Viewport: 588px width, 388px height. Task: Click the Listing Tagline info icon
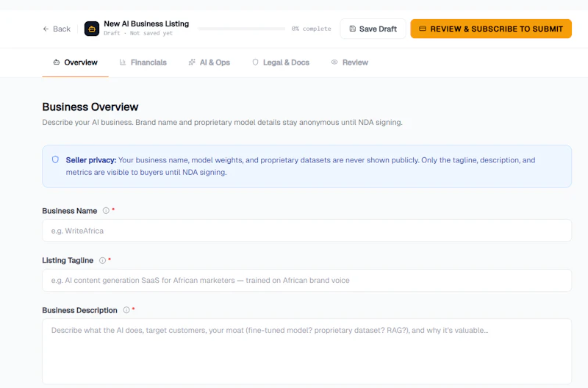click(x=102, y=261)
